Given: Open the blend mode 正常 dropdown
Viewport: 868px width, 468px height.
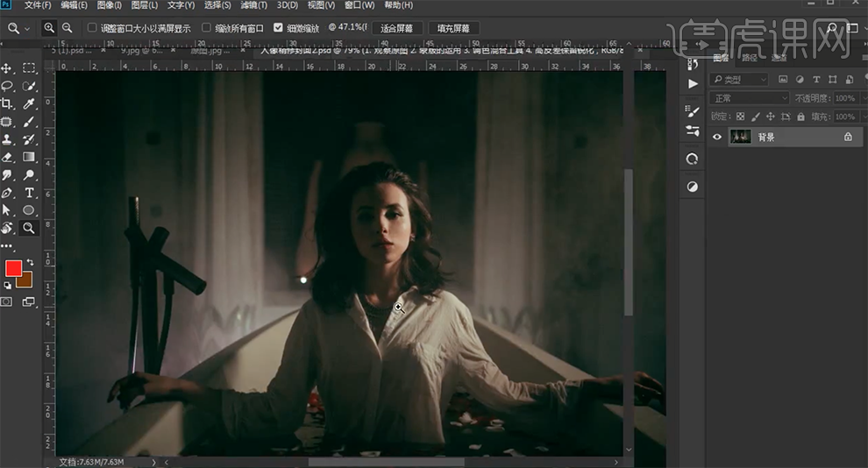Looking at the screenshot, I should tap(749, 98).
